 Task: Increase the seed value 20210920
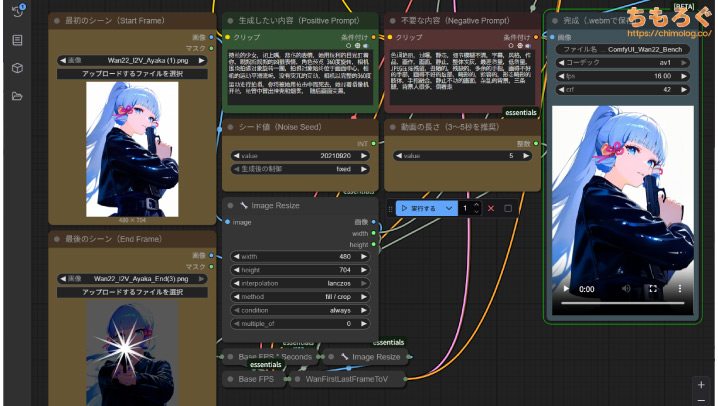tap(364, 156)
